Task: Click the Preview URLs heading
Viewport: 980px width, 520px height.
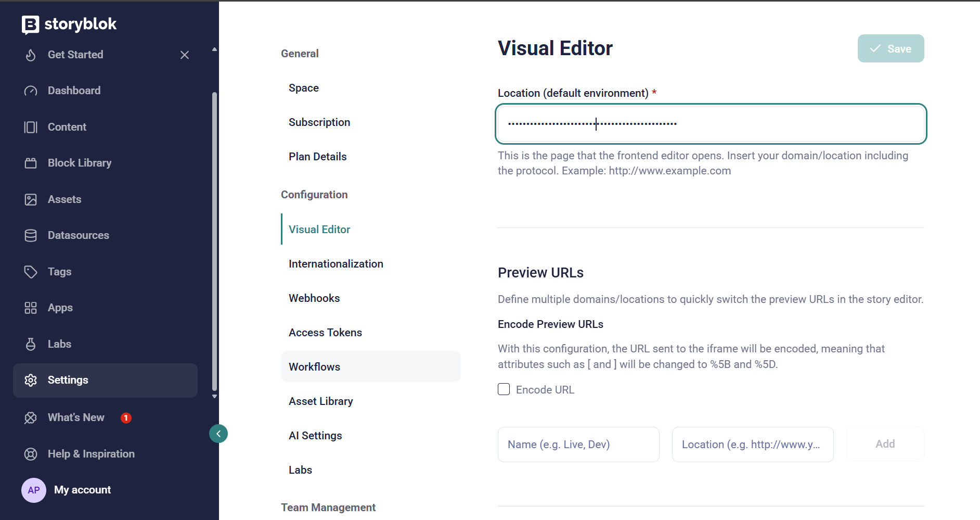Action: [x=540, y=273]
